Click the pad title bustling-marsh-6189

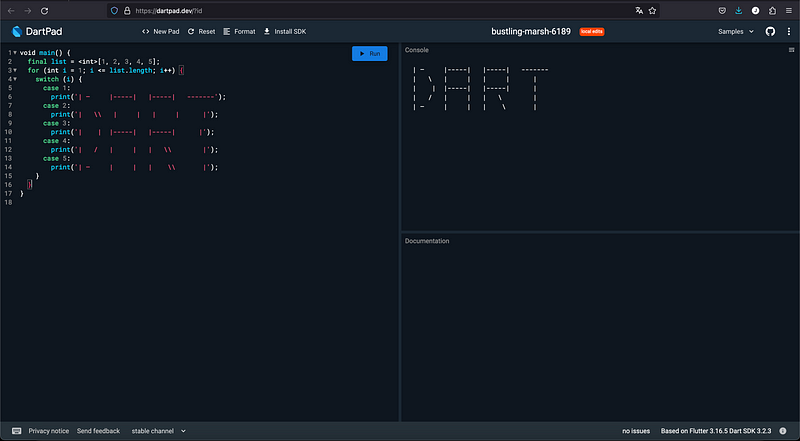(531, 32)
